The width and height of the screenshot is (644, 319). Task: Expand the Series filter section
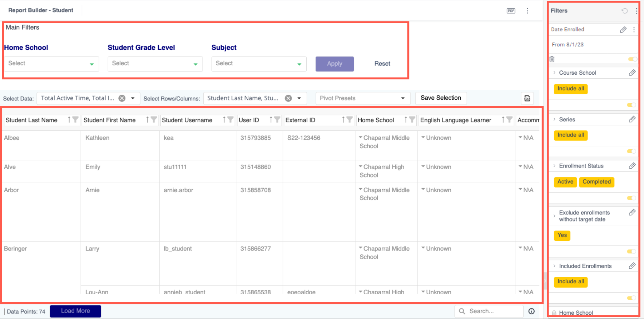coord(554,119)
